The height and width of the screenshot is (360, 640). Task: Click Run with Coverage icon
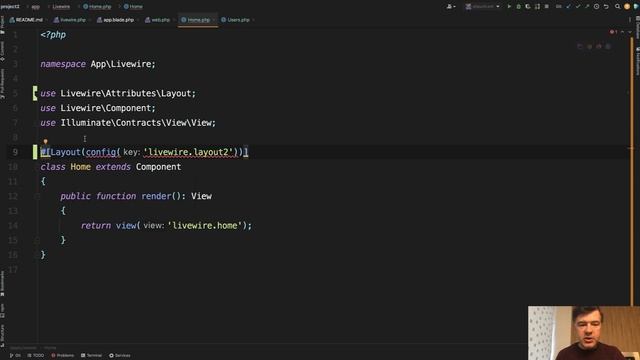pos(528,7)
